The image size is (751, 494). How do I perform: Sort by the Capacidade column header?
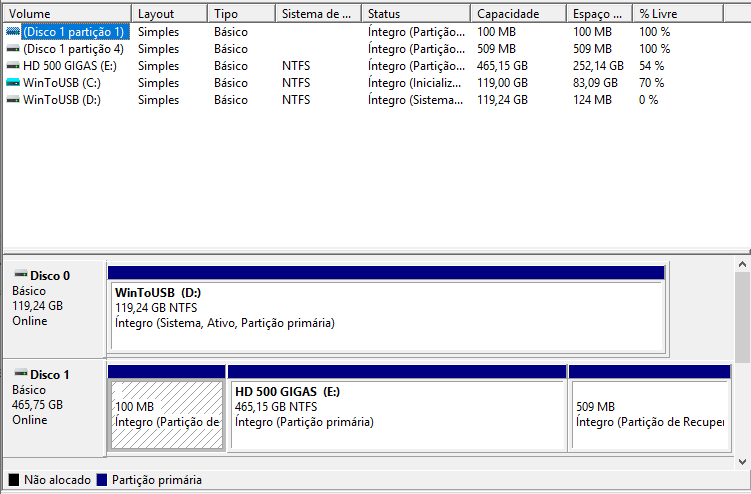[519, 14]
